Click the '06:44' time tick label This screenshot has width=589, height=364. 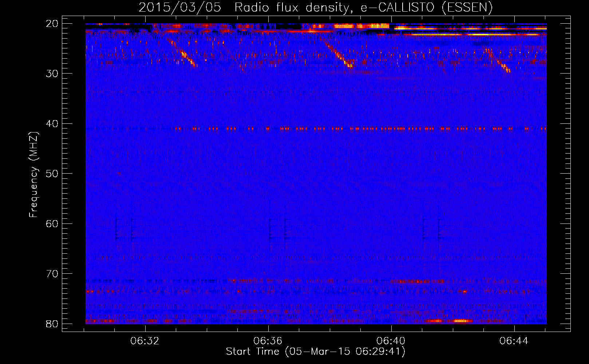coord(514,341)
